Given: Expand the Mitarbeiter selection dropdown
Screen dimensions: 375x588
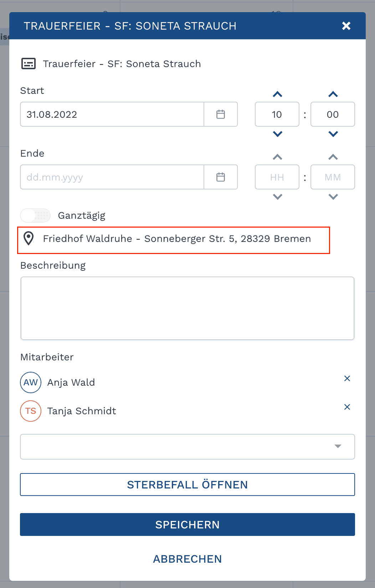Looking at the screenshot, I should pyautogui.click(x=187, y=447).
